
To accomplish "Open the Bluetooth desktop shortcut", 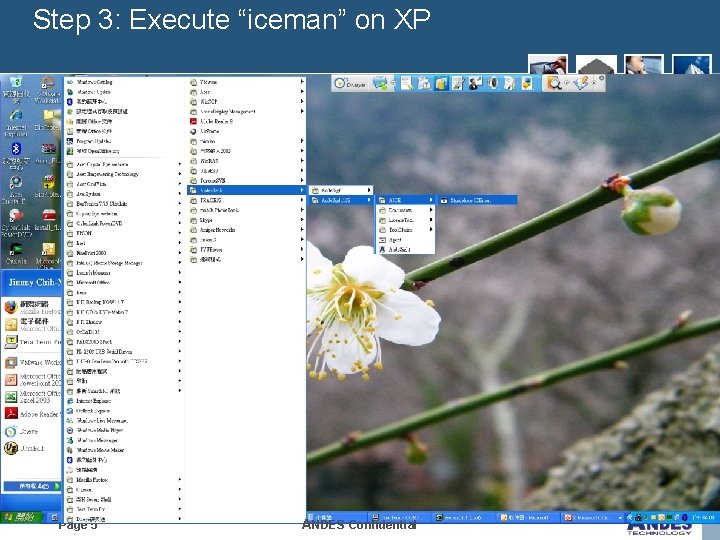I will click(16, 156).
